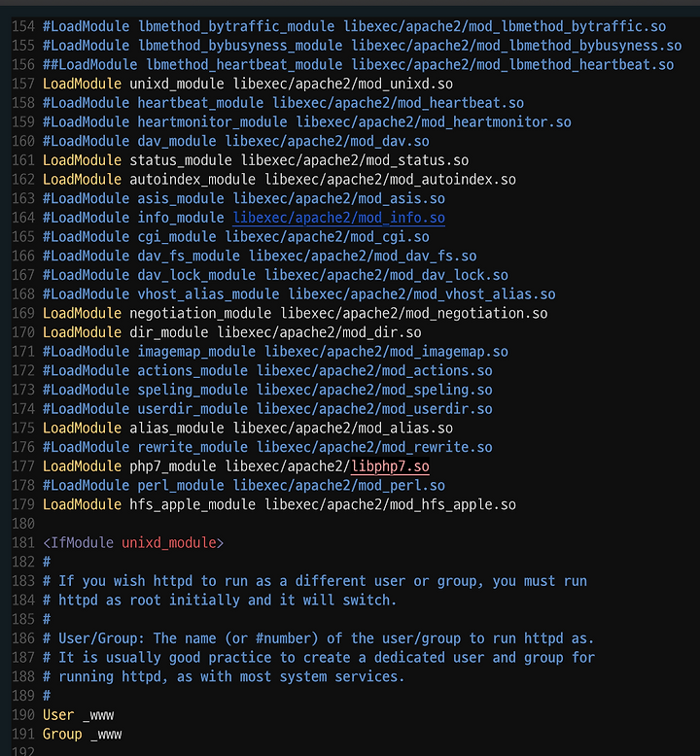Click comment 'If you wish httpd to run'
Screen dimensions: 700x756
point(315,581)
